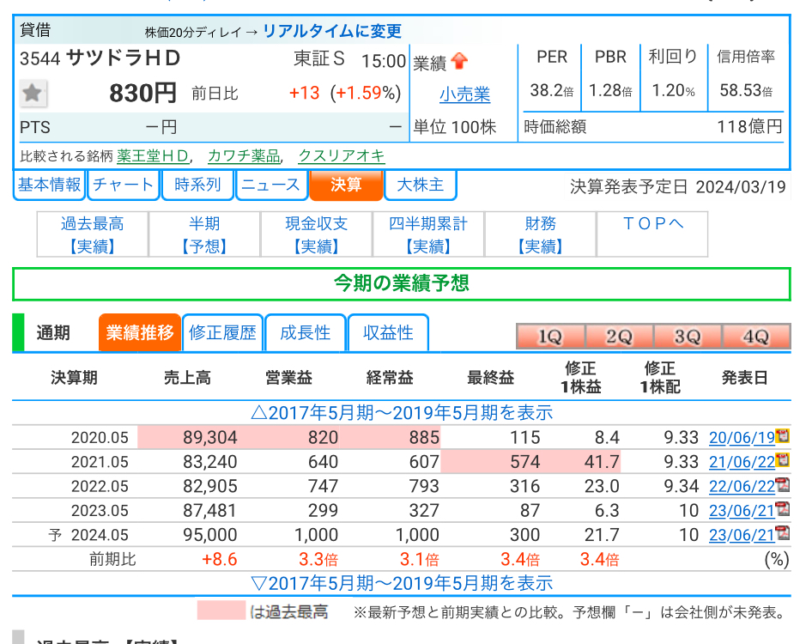The width and height of the screenshot is (812, 644).
Task: Click リアルタイムに変更 link
Action: (x=332, y=31)
